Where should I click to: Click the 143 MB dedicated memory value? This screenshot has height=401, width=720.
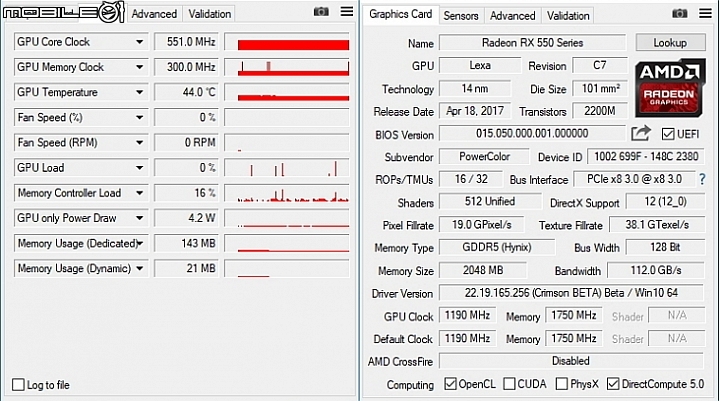coord(187,243)
